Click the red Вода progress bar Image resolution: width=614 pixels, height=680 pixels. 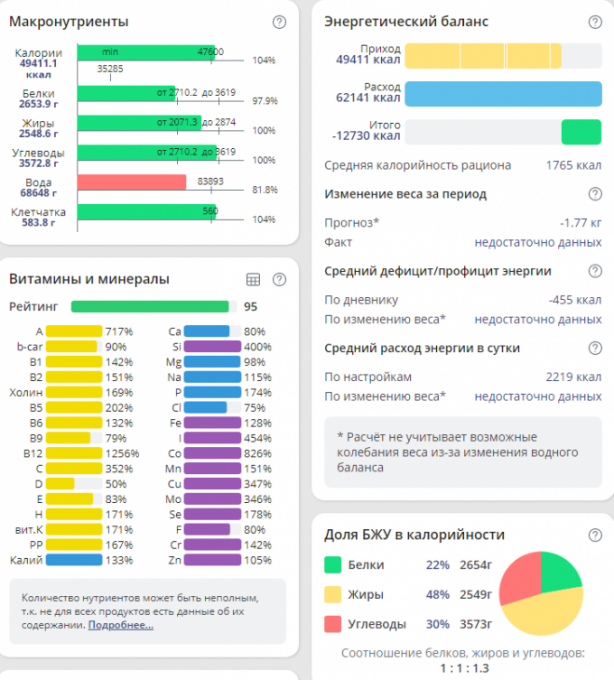(x=132, y=182)
